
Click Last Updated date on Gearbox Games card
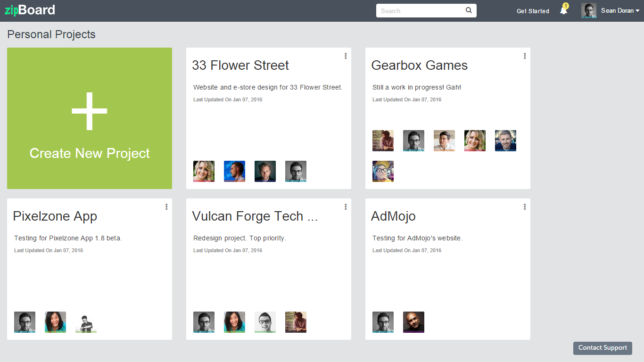pos(407,99)
